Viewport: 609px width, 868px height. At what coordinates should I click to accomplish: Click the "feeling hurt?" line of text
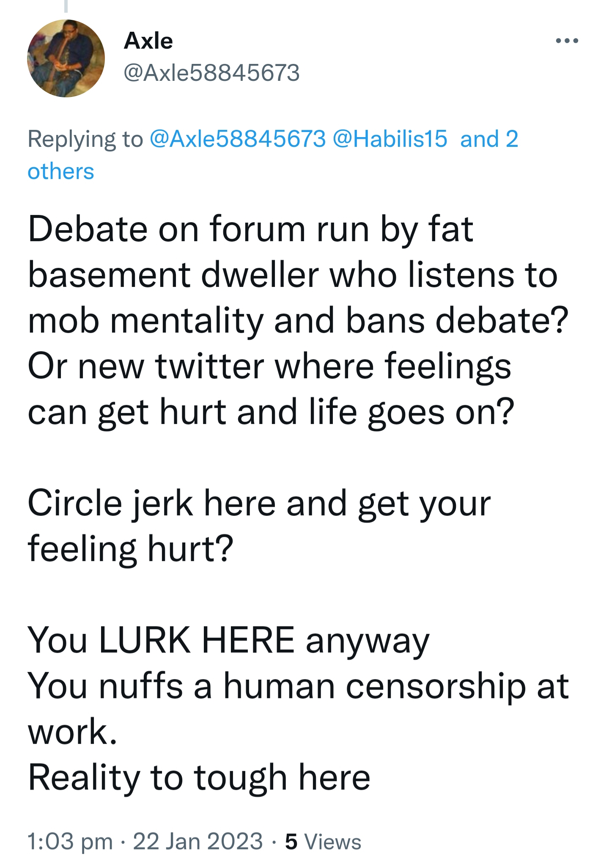point(130,549)
